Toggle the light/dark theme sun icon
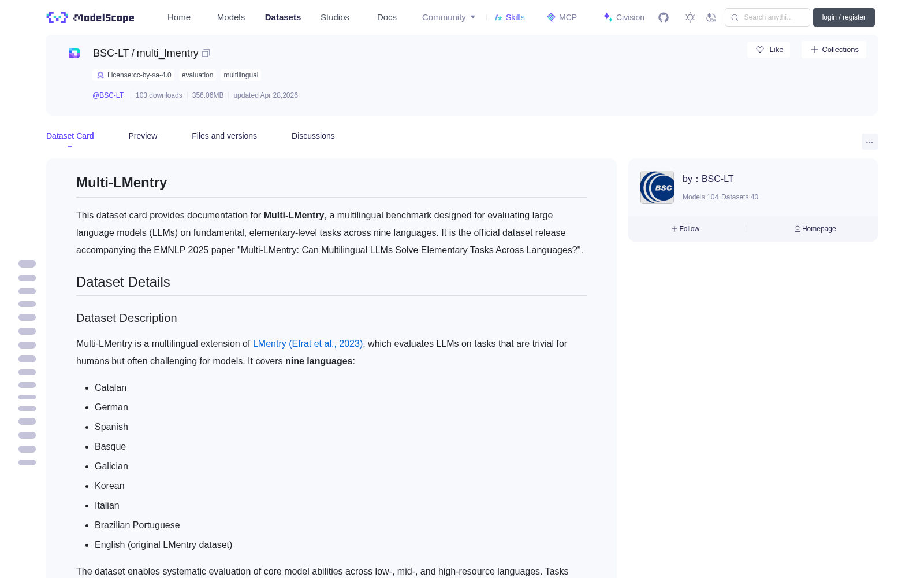The width and height of the screenshot is (924, 578). click(x=690, y=17)
